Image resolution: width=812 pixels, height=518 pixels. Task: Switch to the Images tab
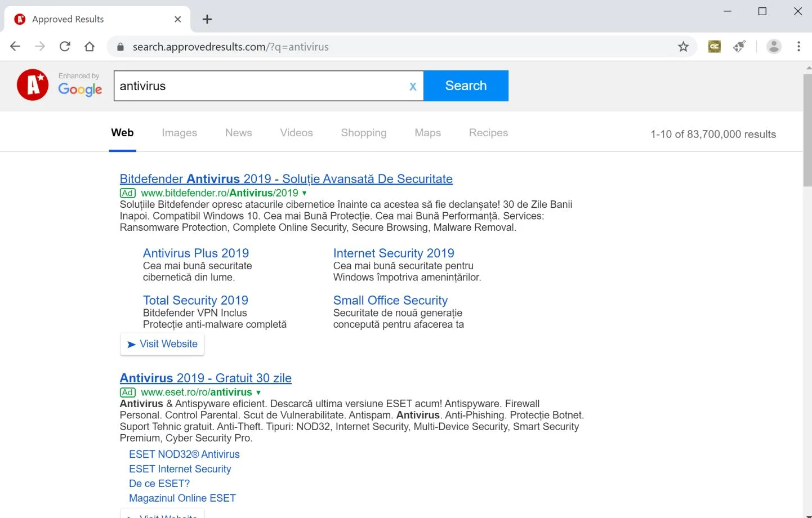pos(179,133)
